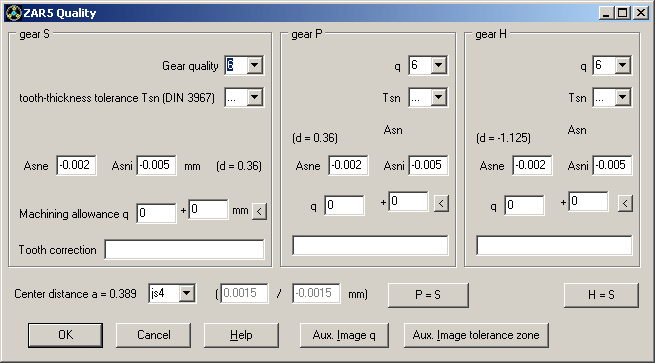This screenshot has width=655, height=363.
Task: Open the gear H quality q dropdown
Action: pos(622,65)
